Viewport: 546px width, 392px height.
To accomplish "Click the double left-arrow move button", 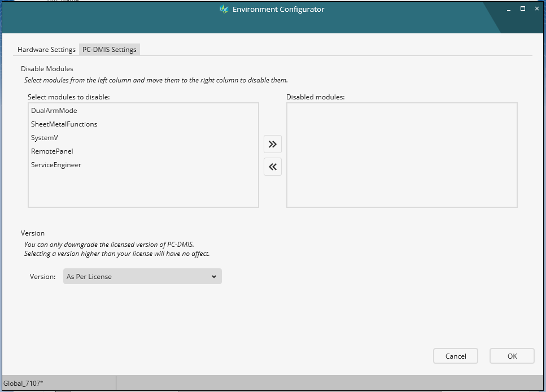I will [273, 166].
